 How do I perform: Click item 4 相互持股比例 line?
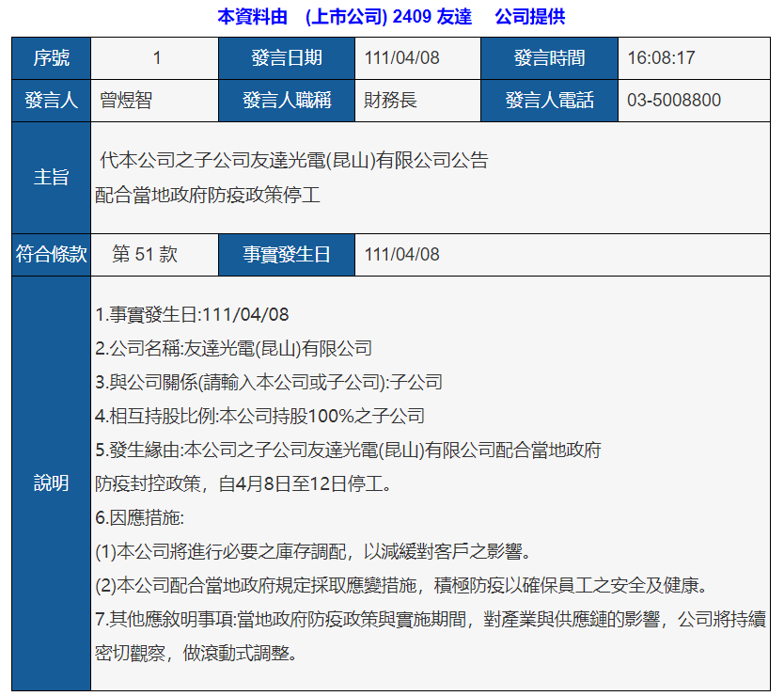pos(260,416)
